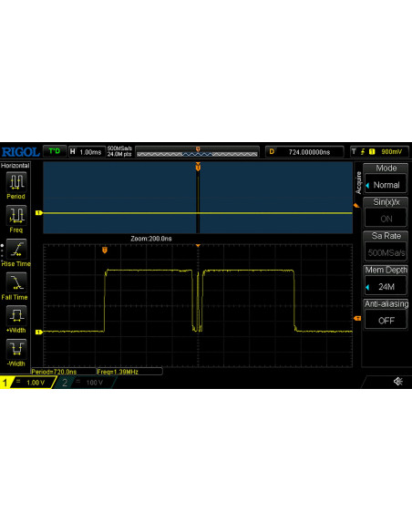Click the RIGOL logo
This screenshot has width=412, height=532.
click(x=20, y=151)
